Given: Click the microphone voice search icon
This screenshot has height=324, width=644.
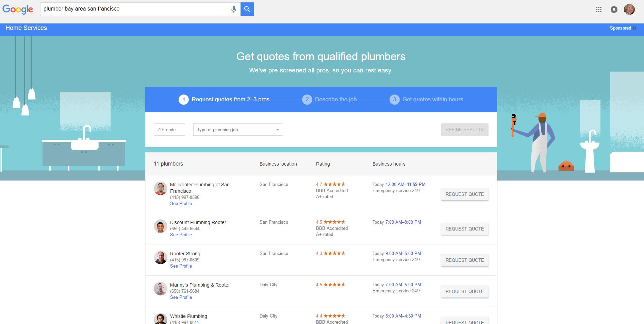Looking at the screenshot, I should tap(233, 9).
